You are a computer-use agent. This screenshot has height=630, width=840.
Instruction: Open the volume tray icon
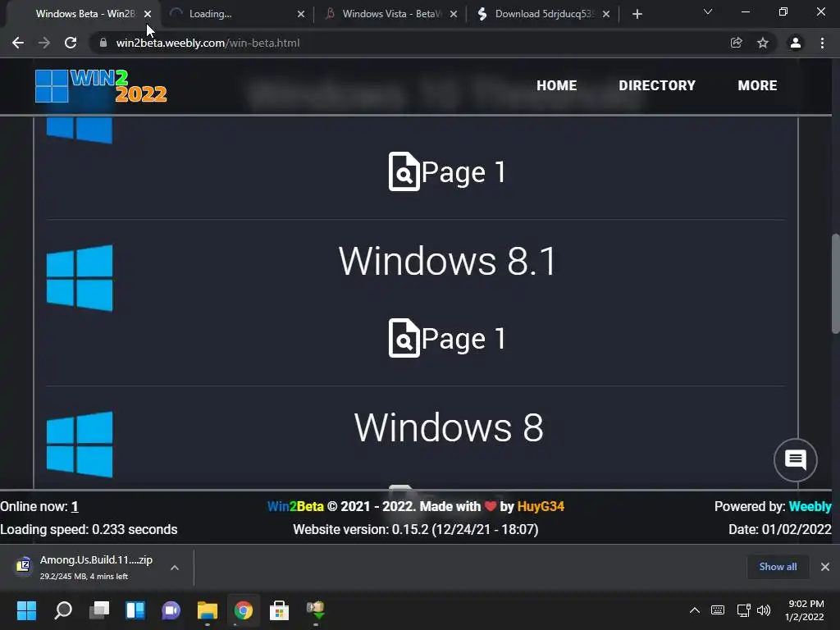pyautogui.click(x=764, y=610)
